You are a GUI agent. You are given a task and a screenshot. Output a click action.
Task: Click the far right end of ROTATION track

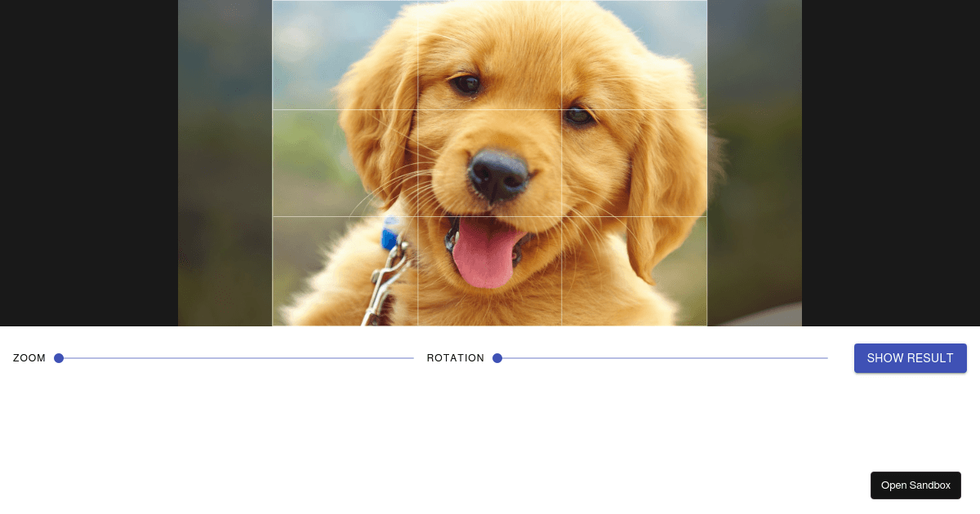coord(825,357)
